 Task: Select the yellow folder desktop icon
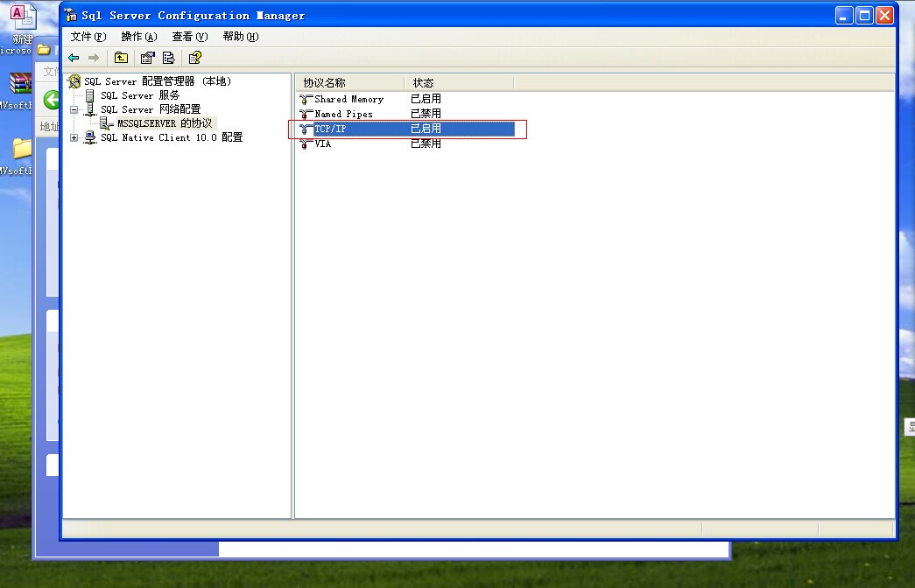(x=22, y=148)
